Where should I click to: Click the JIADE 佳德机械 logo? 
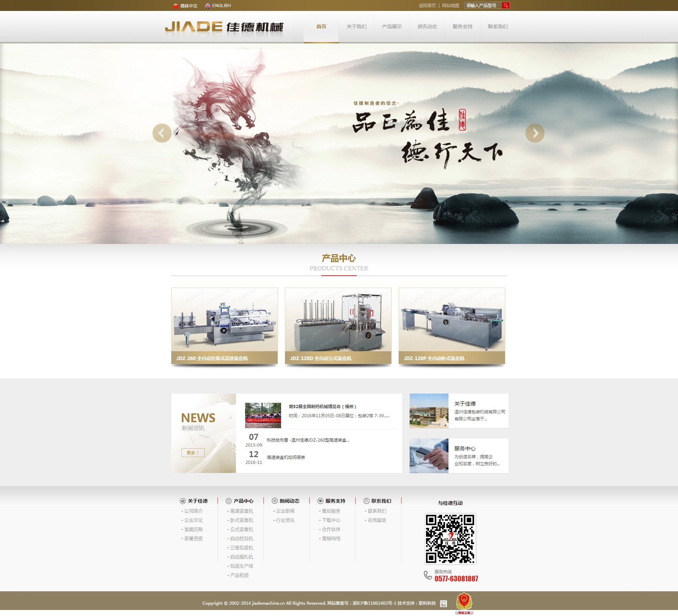(224, 27)
